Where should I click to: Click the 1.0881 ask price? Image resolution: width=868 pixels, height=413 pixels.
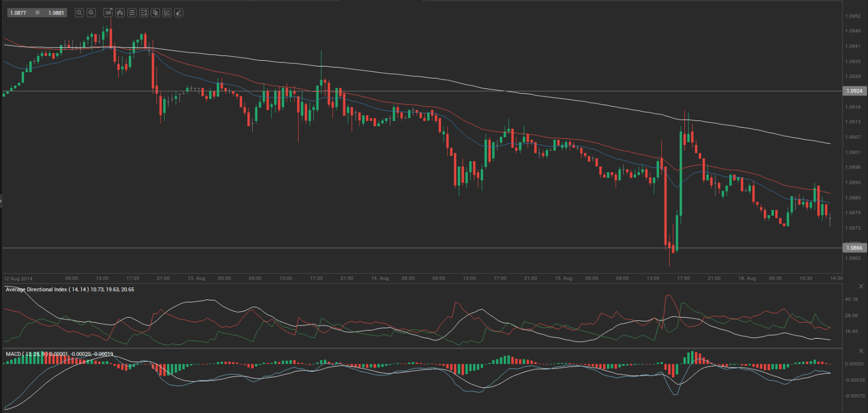point(56,13)
